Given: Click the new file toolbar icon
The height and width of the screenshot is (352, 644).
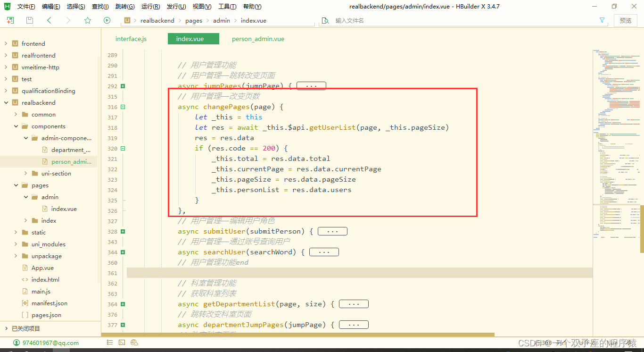Looking at the screenshot, I should click(10, 20).
